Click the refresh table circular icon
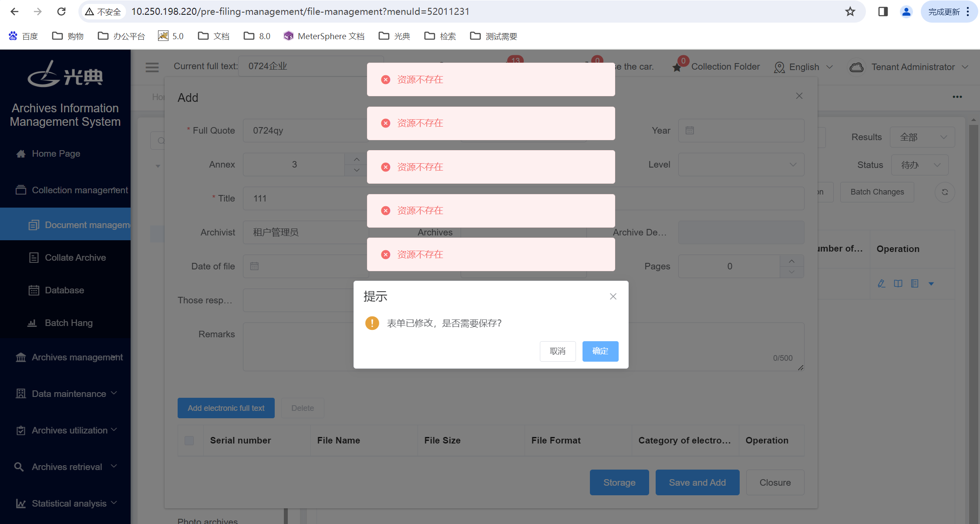The image size is (980, 524). click(945, 192)
